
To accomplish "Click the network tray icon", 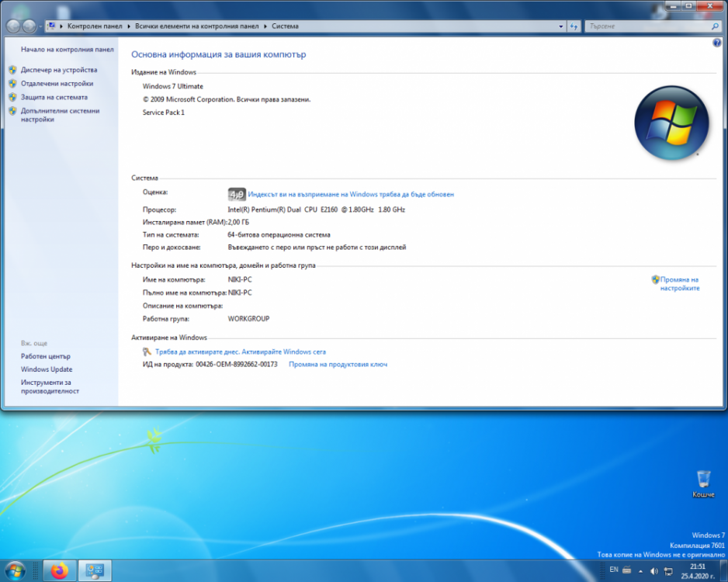I will click(668, 571).
